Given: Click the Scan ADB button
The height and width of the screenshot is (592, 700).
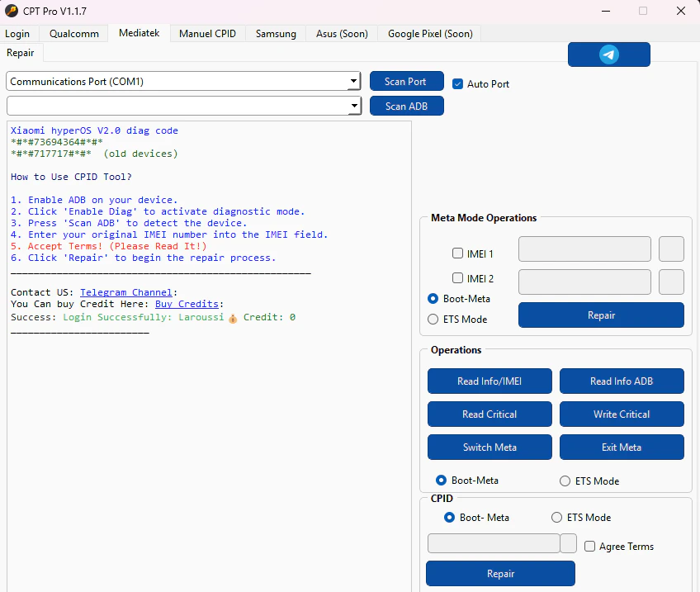Looking at the screenshot, I should coord(407,107).
